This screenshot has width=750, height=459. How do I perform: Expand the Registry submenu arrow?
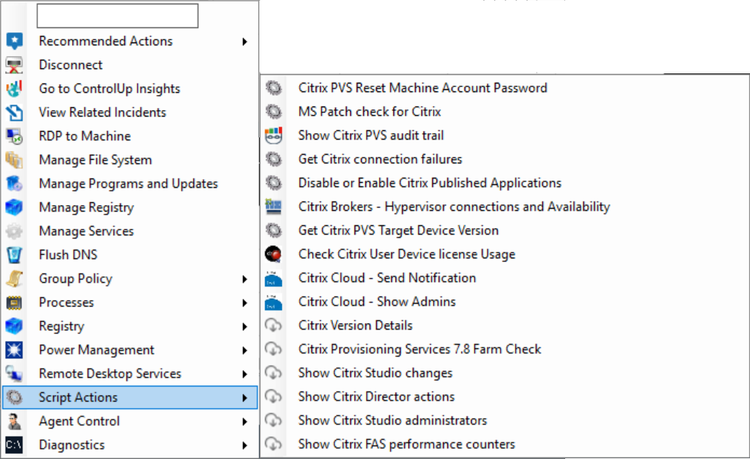click(x=245, y=327)
